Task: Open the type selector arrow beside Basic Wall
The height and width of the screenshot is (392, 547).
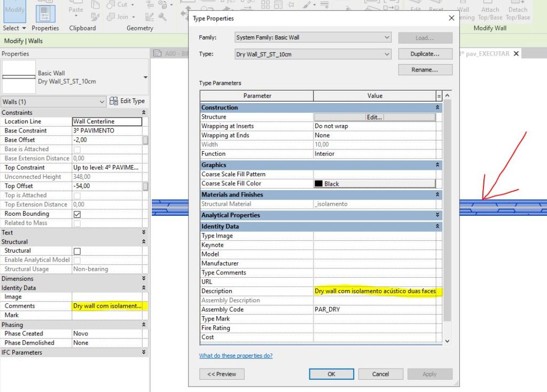Action: [x=145, y=77]
